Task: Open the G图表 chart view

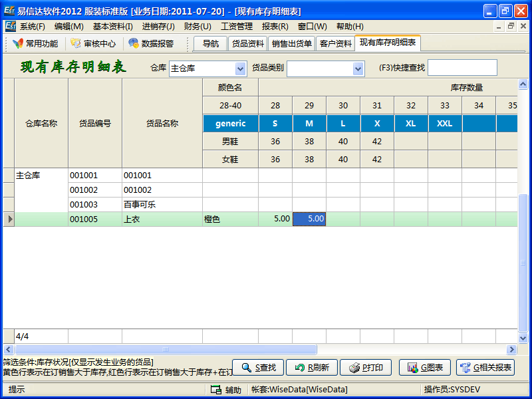Action: 425,368
